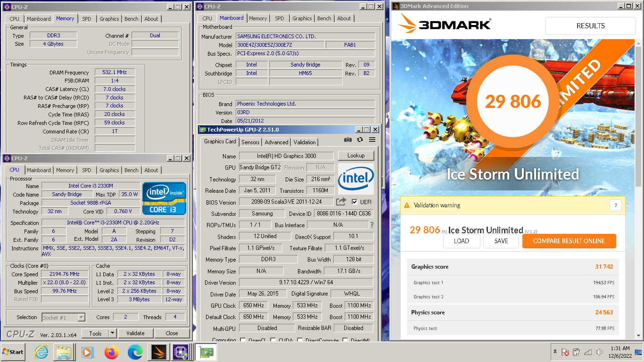The image size is (644, 362).
Task: Click the Graphics score value 31 742
Action: (604, 267)
